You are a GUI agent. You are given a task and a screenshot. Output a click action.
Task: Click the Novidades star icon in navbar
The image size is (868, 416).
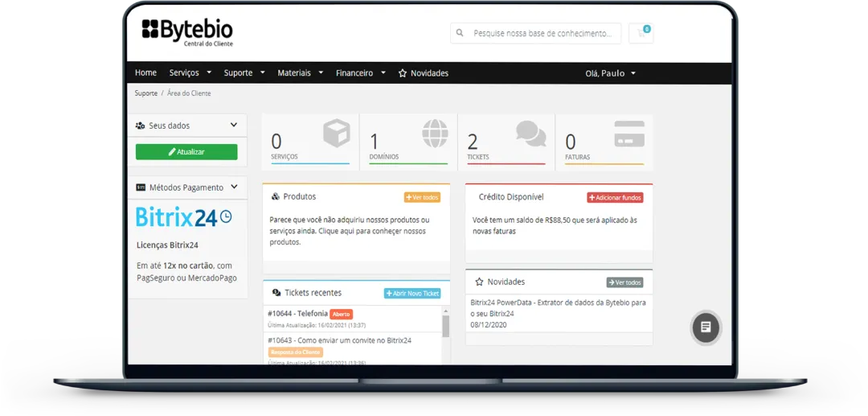coord(403,73)
